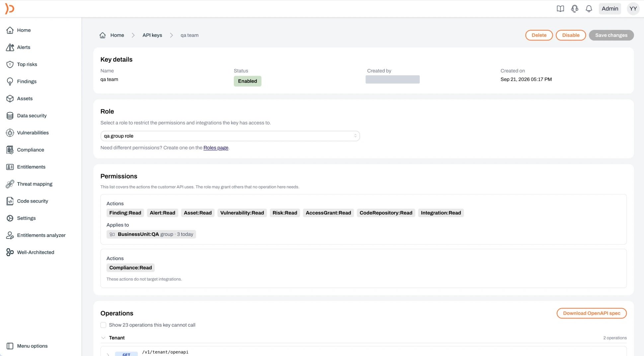The image size is (644, 356).
Task: Click the Risk:Read permission tag
Action: tap(285, 213)
